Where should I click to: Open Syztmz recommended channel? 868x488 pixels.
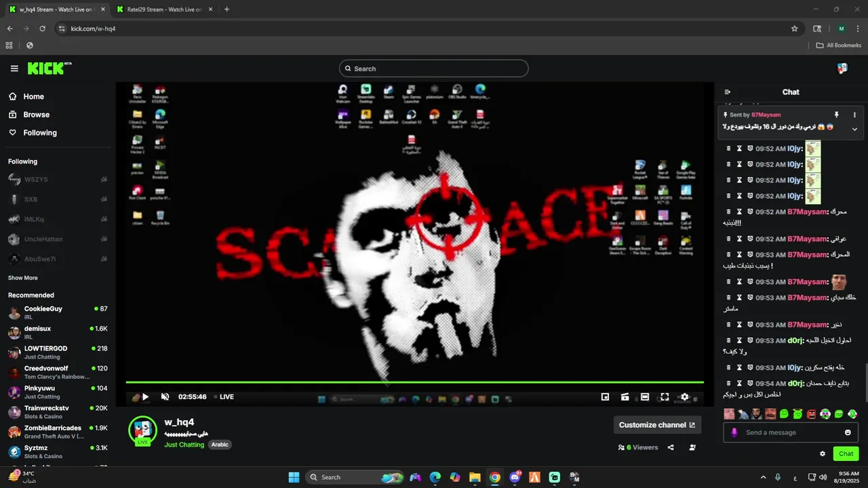(x=58, y=451)
